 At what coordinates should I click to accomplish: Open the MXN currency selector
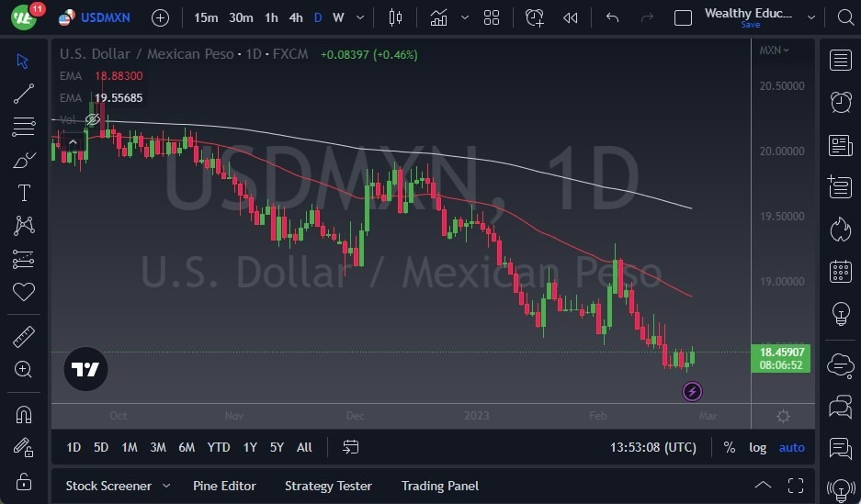[x=774, y=50]
